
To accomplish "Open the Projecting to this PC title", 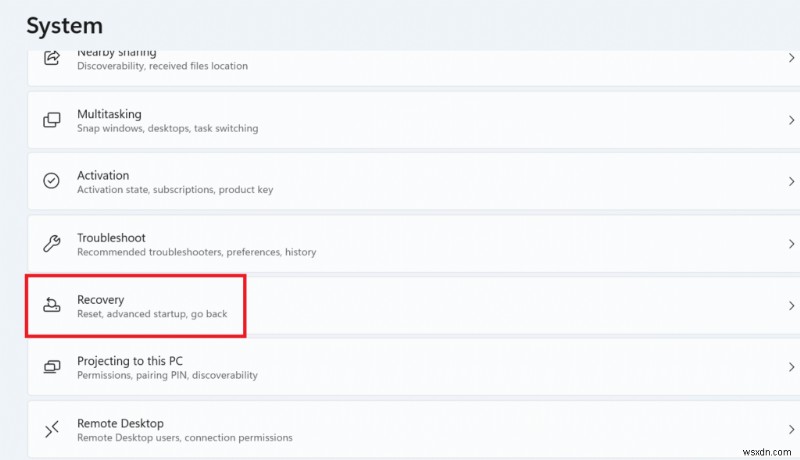I will pyautogui.click(x=130, y=361).
